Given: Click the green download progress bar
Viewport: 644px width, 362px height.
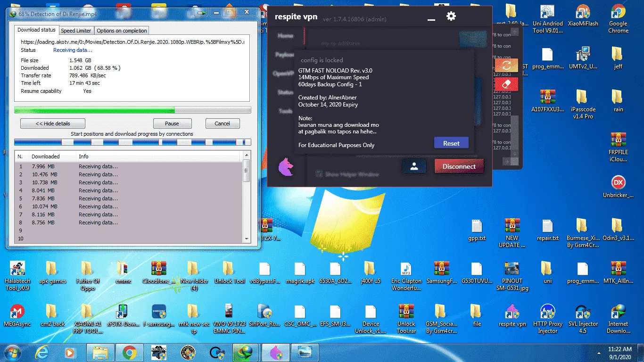Looking at the screenshot, I should click(x=132, y=110).
